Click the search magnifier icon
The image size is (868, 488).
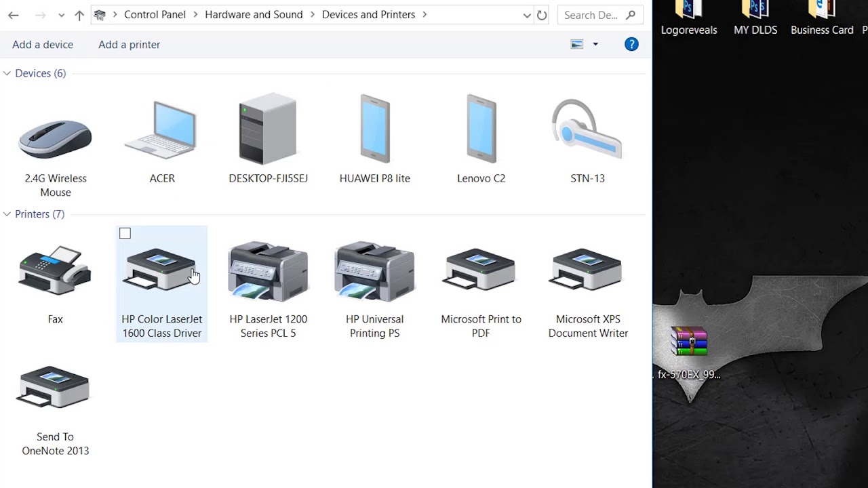(x=631, y=14)
